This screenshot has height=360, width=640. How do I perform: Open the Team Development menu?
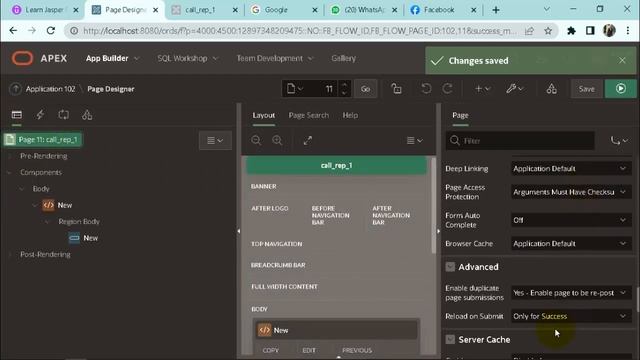pyautogui.click(x=275, y=58)
